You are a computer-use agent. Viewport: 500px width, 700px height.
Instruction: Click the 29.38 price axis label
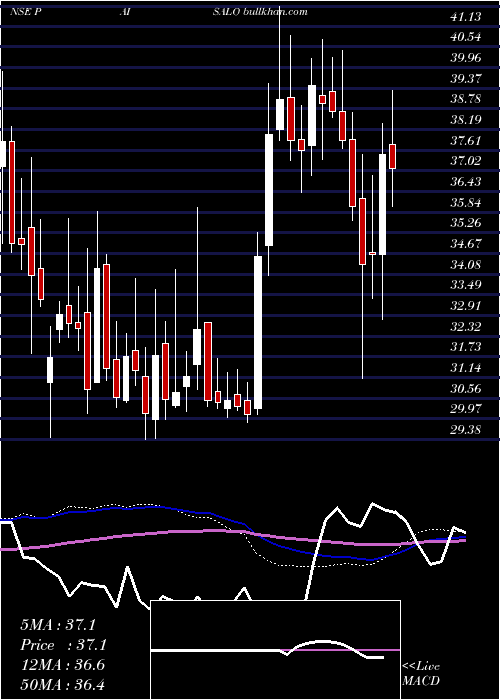(466, 430)
